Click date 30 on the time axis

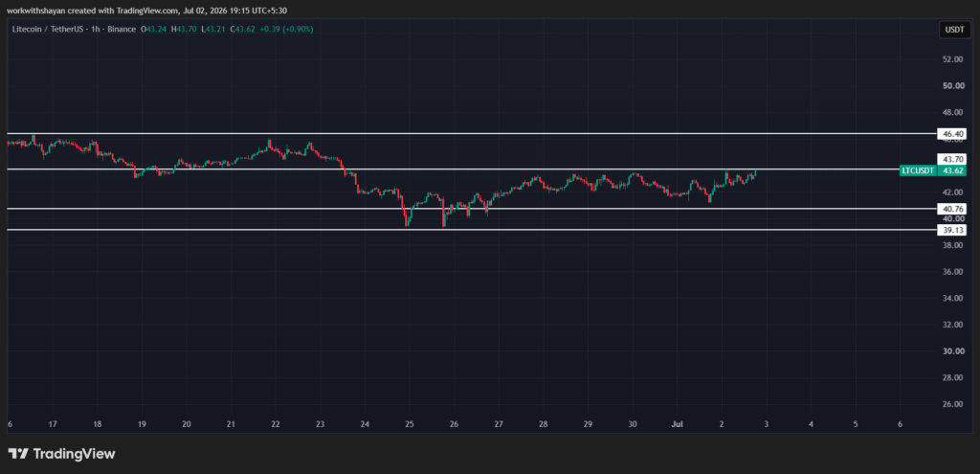point(633,424)
